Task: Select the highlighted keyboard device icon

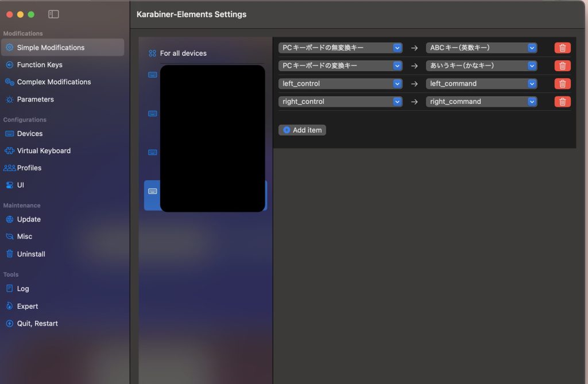Action: click(152, 191)
